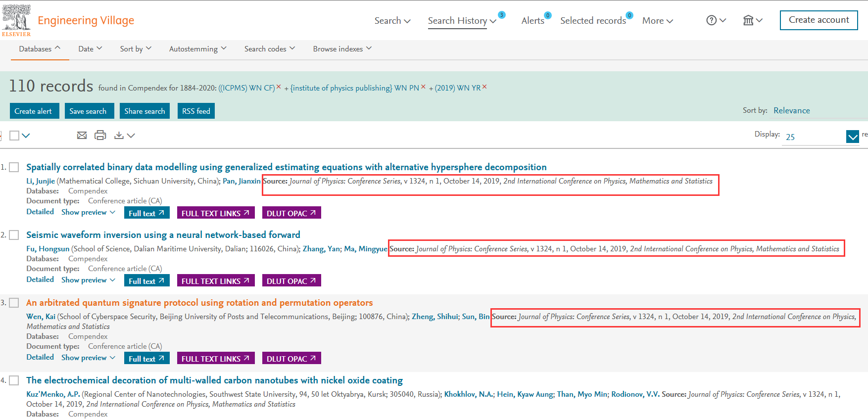Remove the (ICPMS) WN CF search filter

[279, 87]
